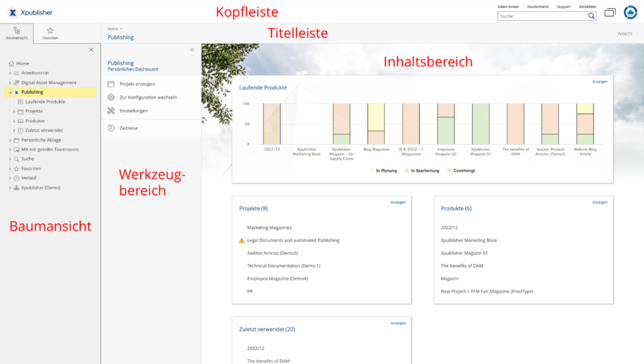This screenshot has width=644, height=364.
Task: Click the Digital-Asset-Management icon in tree
Action: coord(17,83)
